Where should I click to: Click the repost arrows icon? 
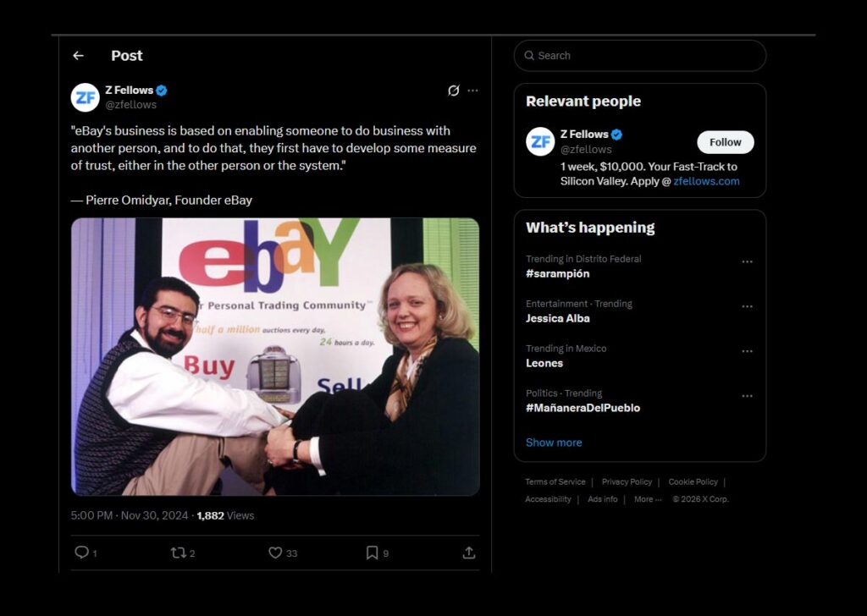point(178,553)
